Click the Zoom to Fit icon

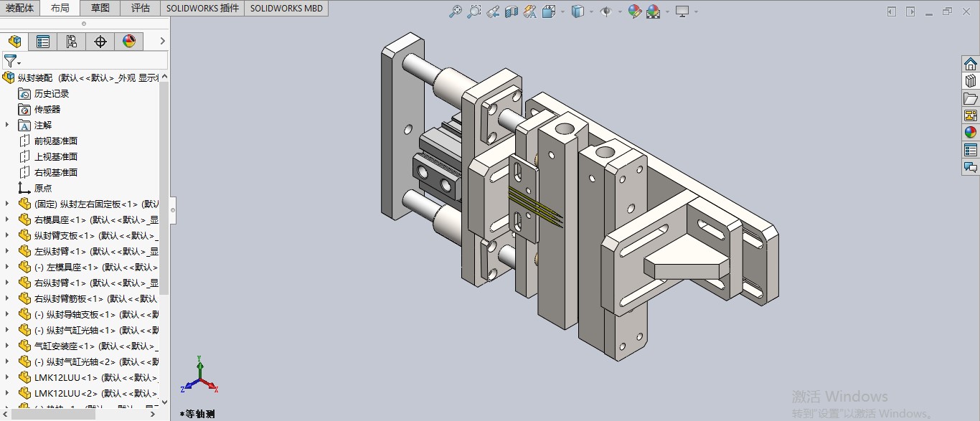tap(456, 11)
